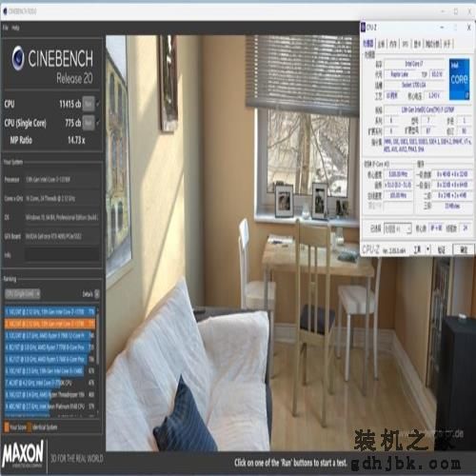Click the 13th Gen Intel Core specification field
476x476 pixels.
[427, 109]
